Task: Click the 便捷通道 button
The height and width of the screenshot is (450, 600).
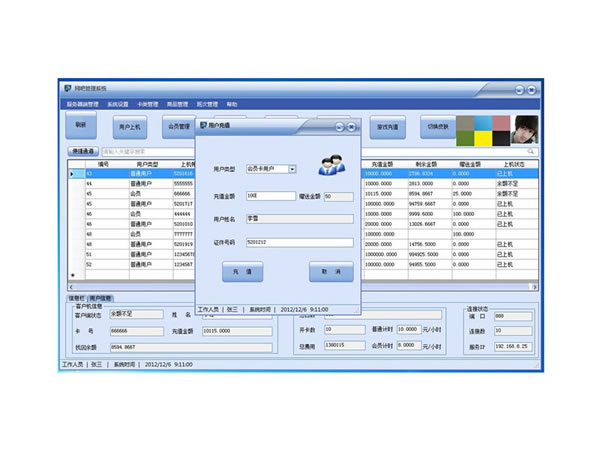Action: point(83,152)
